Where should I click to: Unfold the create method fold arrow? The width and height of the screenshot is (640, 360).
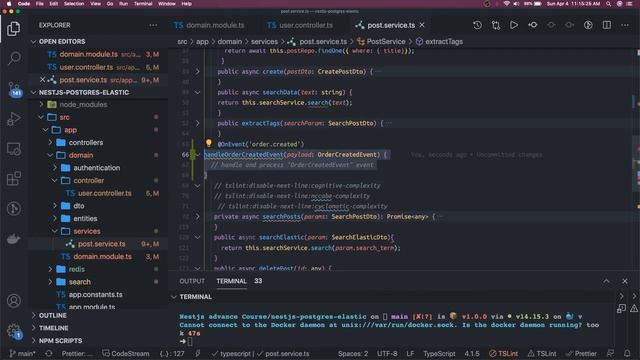198,71
